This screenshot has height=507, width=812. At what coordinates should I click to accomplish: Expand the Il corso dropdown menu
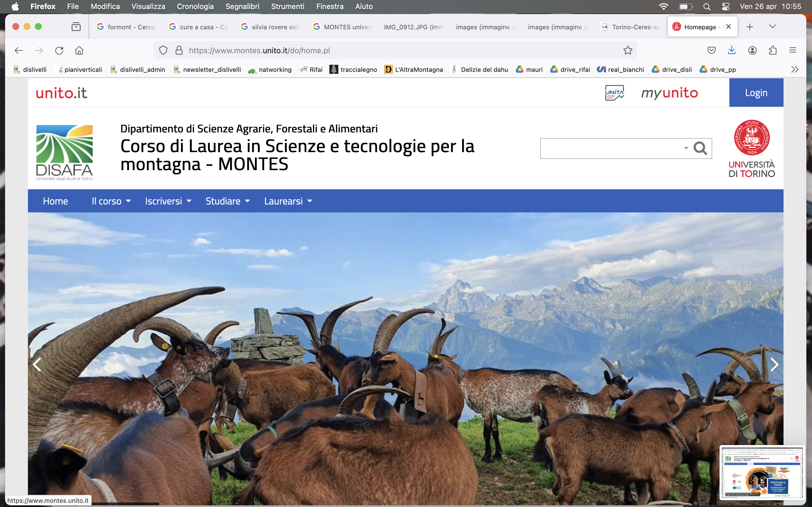111,201
